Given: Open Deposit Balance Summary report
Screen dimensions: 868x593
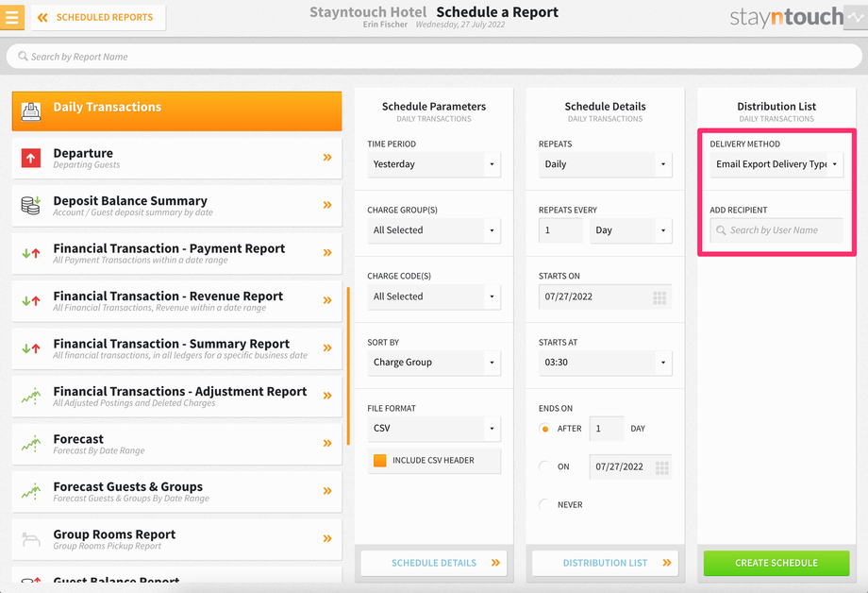Looking at the screenshot, I should click(176, 206).
